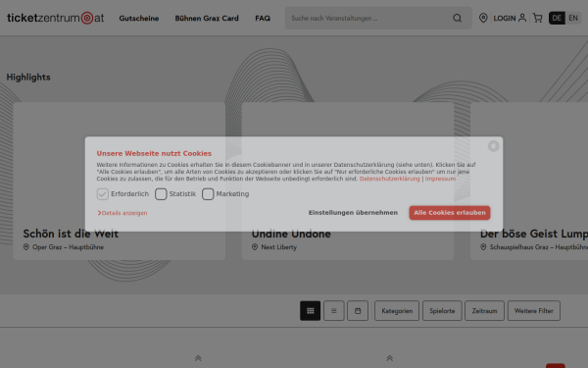The width and height of the screenshot is (588, 368).
Task: Click pin icon beside Schauspielhaus Graz
Action: (x=483, y=247)
